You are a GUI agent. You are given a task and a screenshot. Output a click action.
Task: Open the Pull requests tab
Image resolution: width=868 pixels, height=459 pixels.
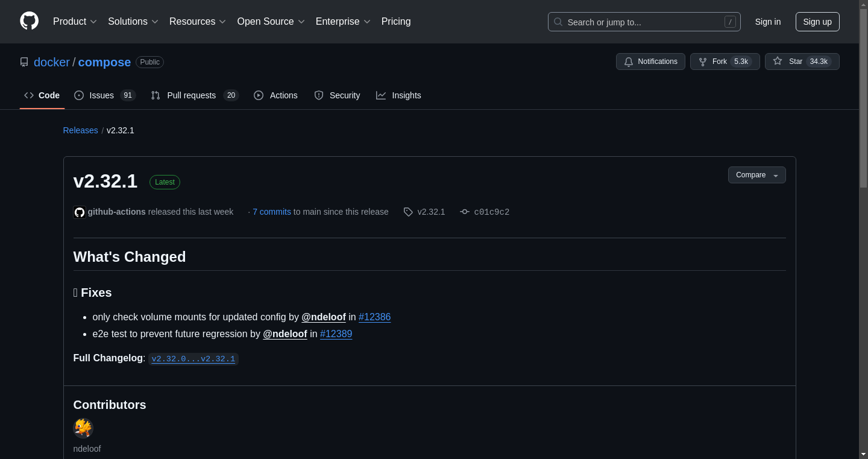coord(195,95)
